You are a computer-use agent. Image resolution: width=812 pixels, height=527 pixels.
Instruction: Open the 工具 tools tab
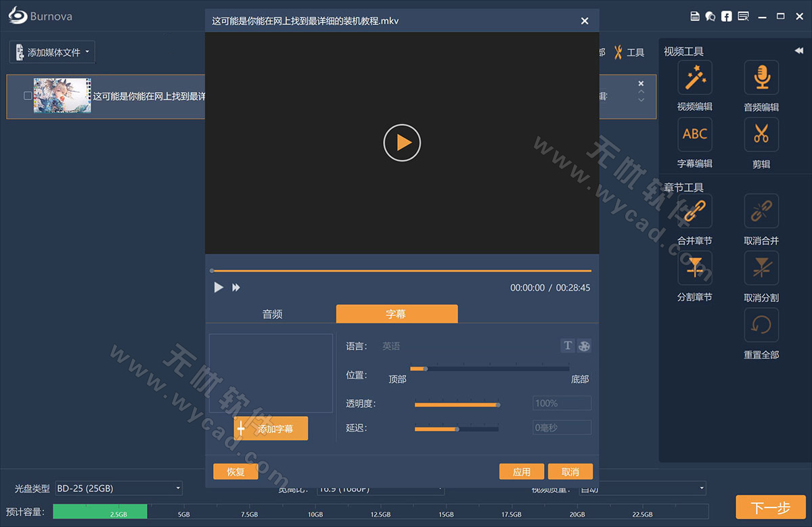pos(629,52)
